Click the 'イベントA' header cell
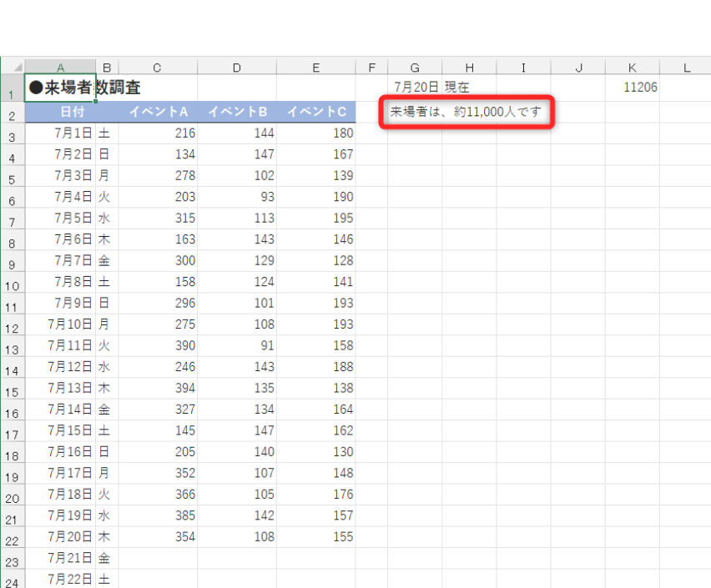The height and width of the screenshot is (588, 711). coord(158,112)
